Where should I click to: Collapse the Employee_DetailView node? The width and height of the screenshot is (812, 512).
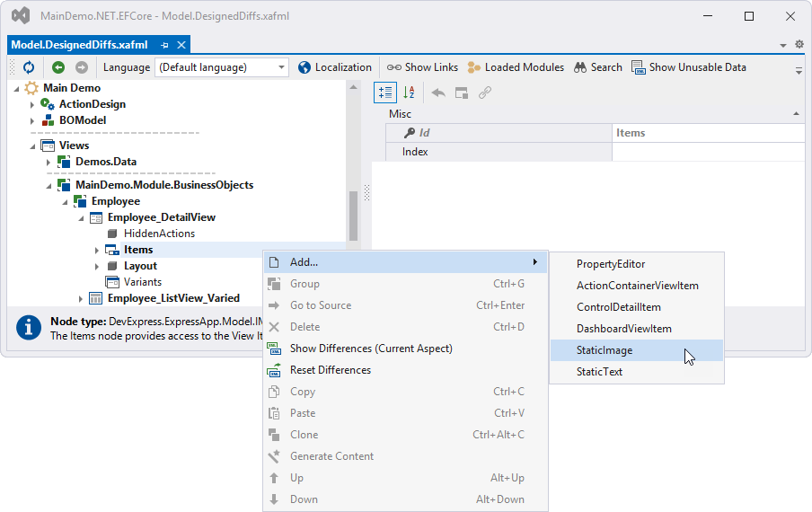click(x=81, y=218)
